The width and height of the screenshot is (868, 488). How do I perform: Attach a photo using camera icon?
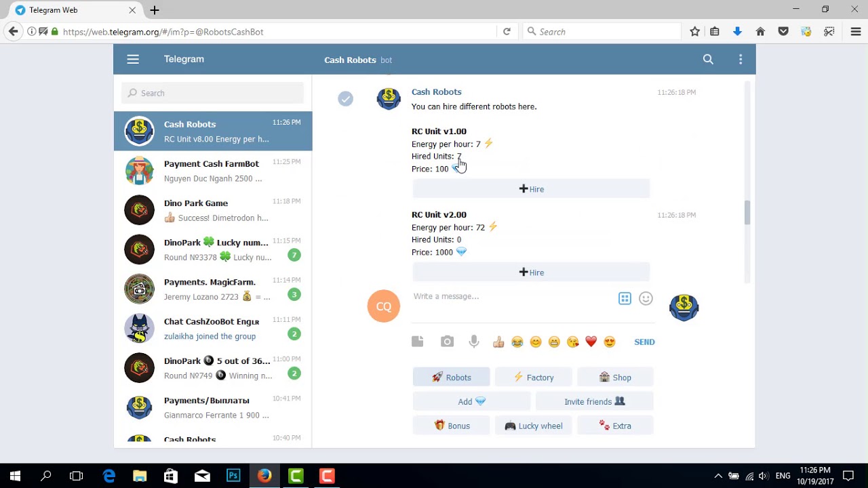[x=447, y=342]
